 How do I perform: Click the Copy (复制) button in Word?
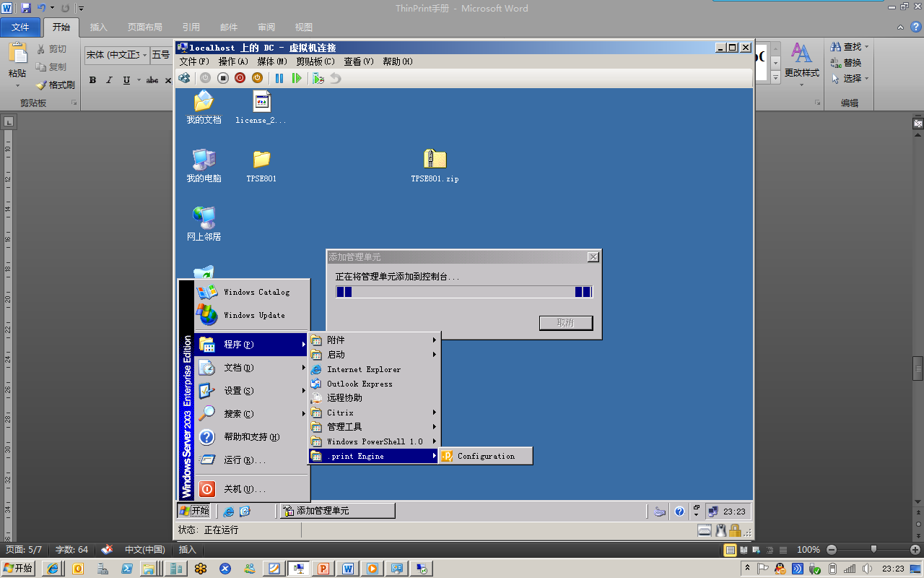click(x=51, y=66)
